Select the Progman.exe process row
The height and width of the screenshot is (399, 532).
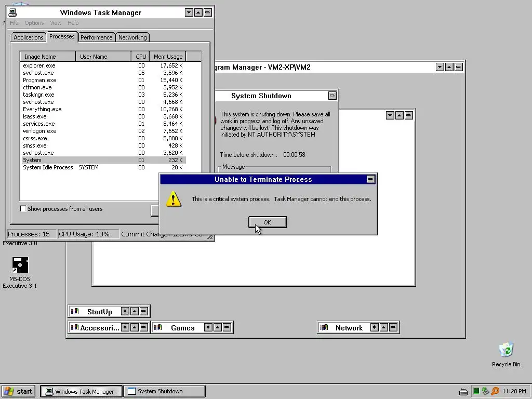tap(103, 80)
